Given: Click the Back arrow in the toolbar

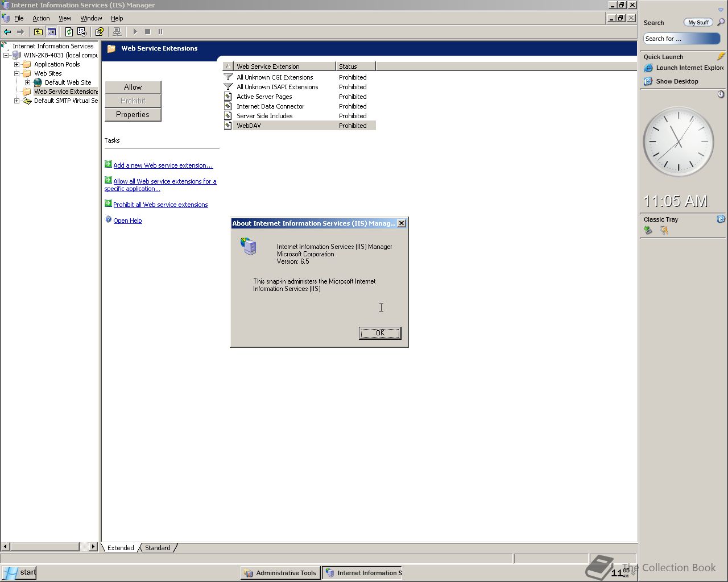Looking at the screenshot, I should pyautogui.click(x=7, y=32).
